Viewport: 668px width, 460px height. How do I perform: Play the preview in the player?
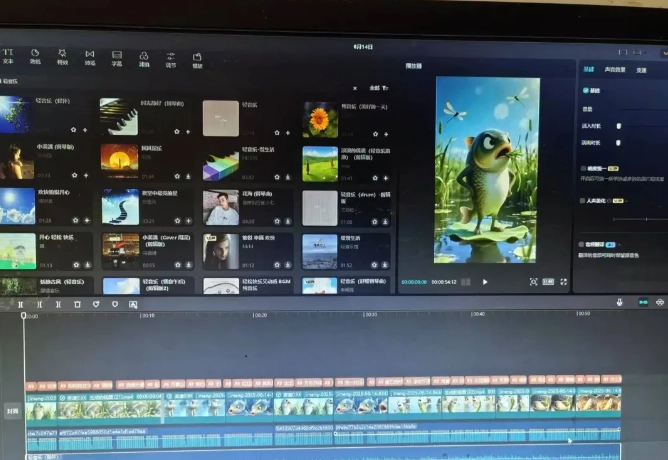(485, 282)
